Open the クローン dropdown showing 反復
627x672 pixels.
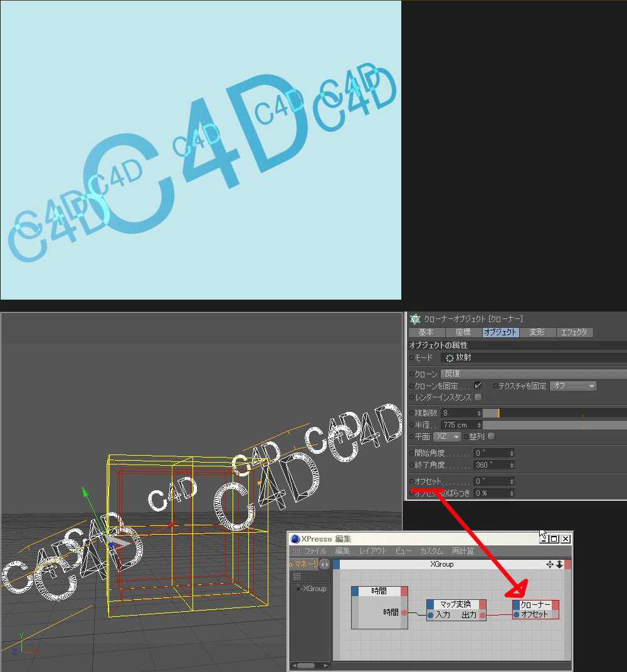[534, 374]
